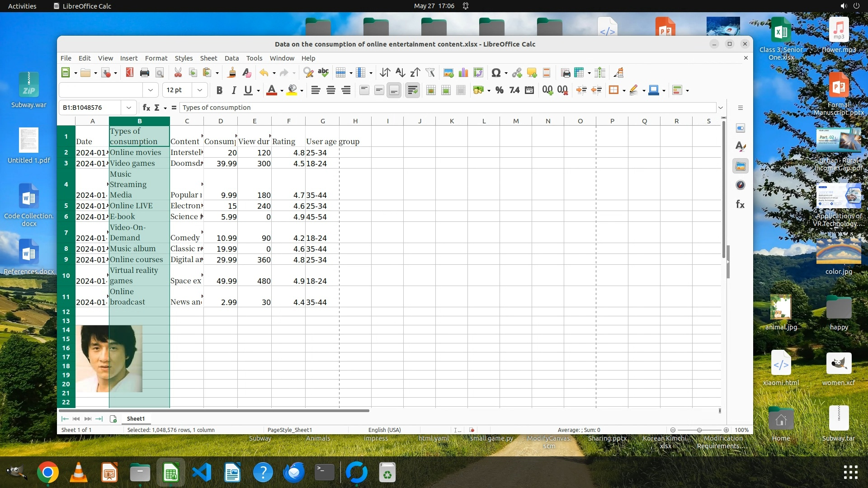Select the Sheet1 tab
This screenshot has width=868, height=488.
[136, 419]
